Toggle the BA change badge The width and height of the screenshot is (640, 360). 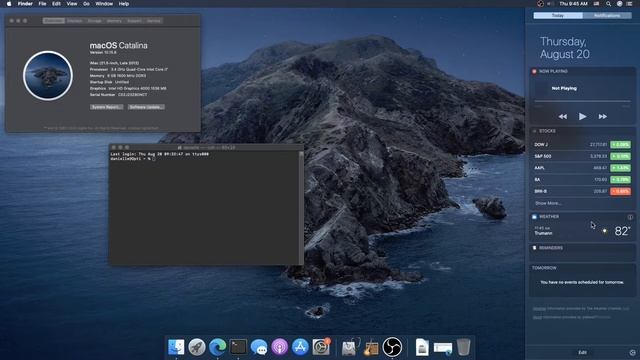(x=620, y=180)
